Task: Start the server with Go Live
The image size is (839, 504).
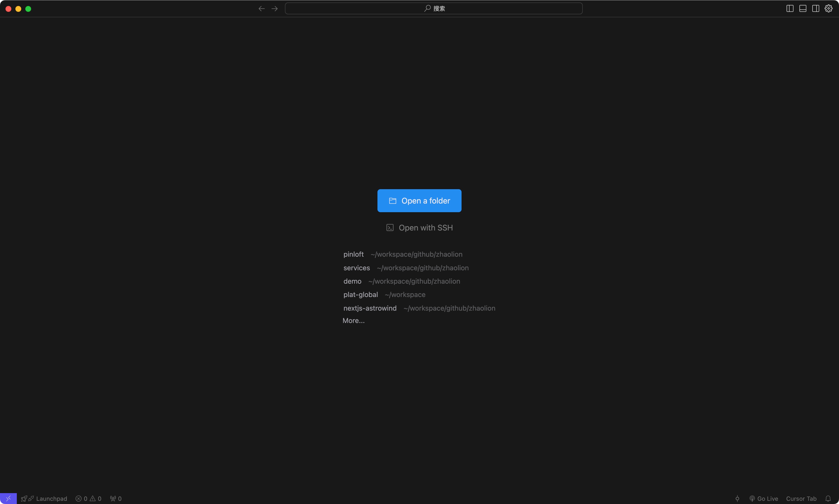Action: pyautogui.click(x=764, y=499)
